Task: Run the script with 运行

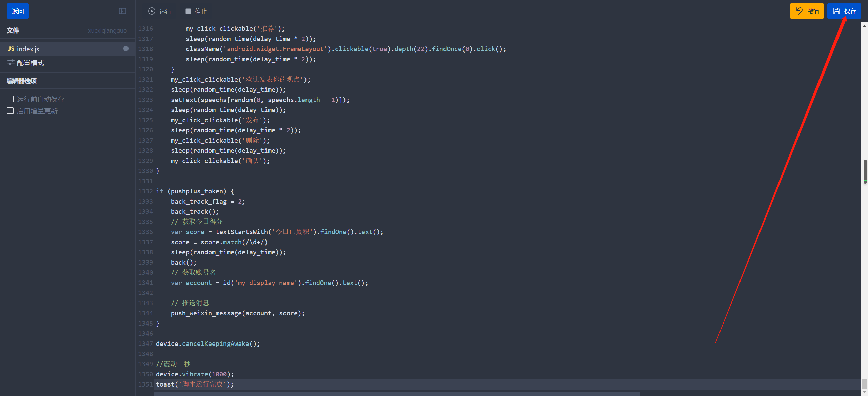Action: coord(160,11)
